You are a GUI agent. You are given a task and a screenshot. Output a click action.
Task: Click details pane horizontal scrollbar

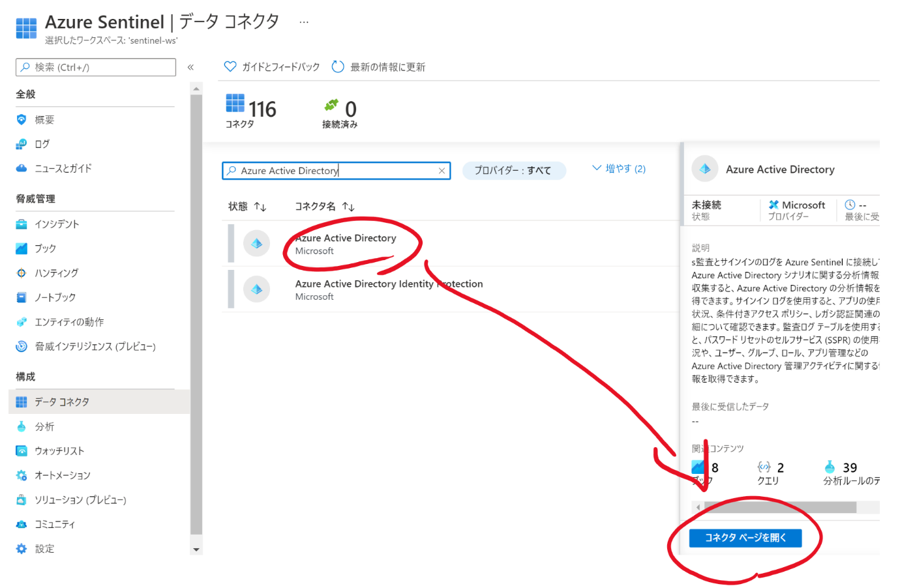[780, 507]
